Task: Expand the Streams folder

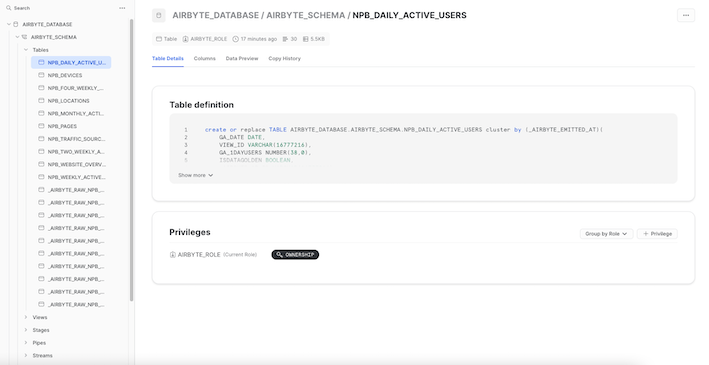Action: pyautogui.click(x=26, y=356)
